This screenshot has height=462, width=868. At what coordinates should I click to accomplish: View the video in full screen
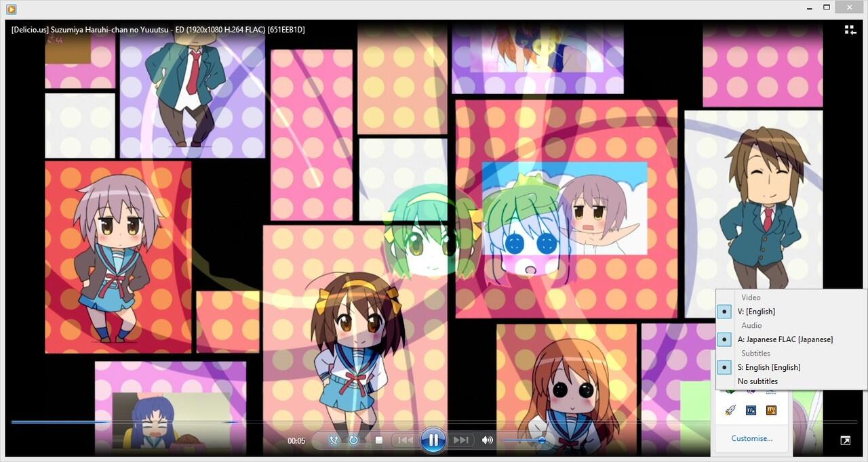coord(845,440)
